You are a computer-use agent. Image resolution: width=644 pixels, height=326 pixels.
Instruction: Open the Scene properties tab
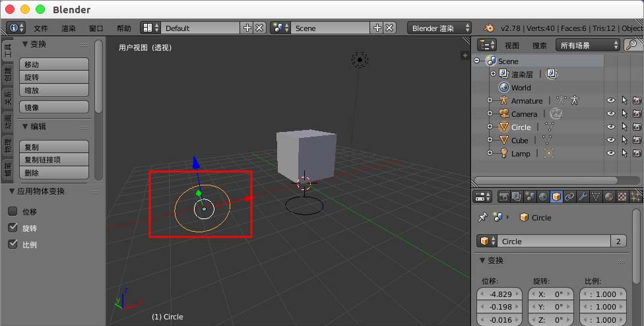coord(530,197)
